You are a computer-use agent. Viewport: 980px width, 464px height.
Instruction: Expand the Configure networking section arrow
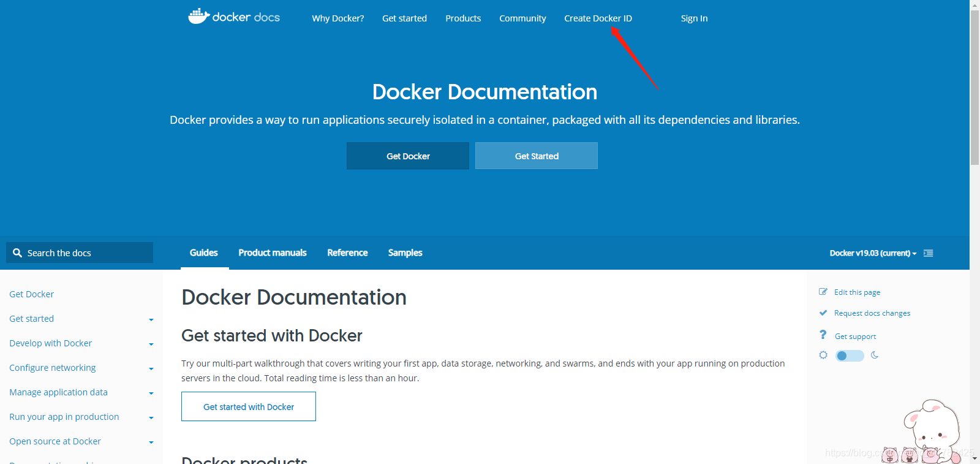pos(151,369)
